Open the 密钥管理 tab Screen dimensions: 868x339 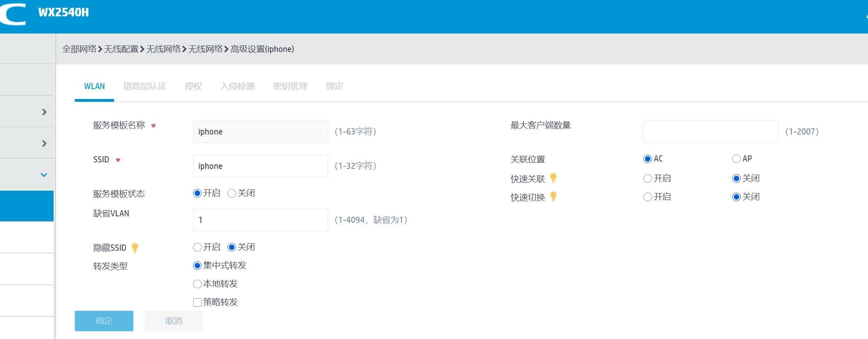tap(290, 86)
